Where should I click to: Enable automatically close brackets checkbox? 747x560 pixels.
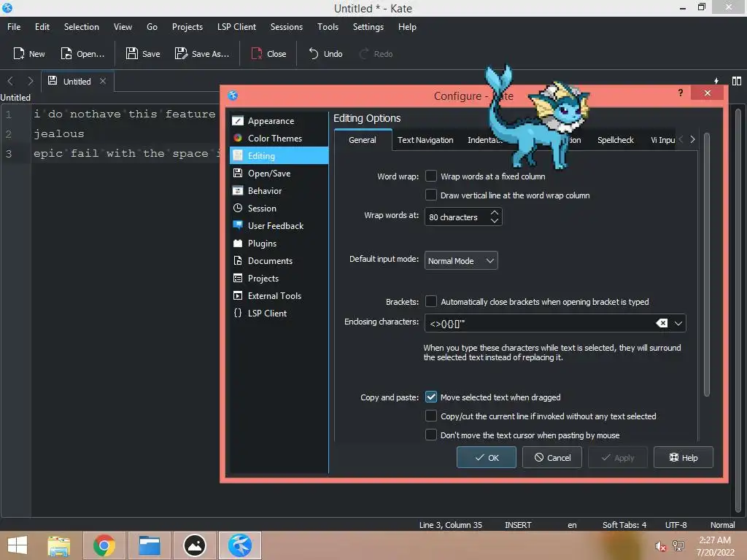pos(430,301)
